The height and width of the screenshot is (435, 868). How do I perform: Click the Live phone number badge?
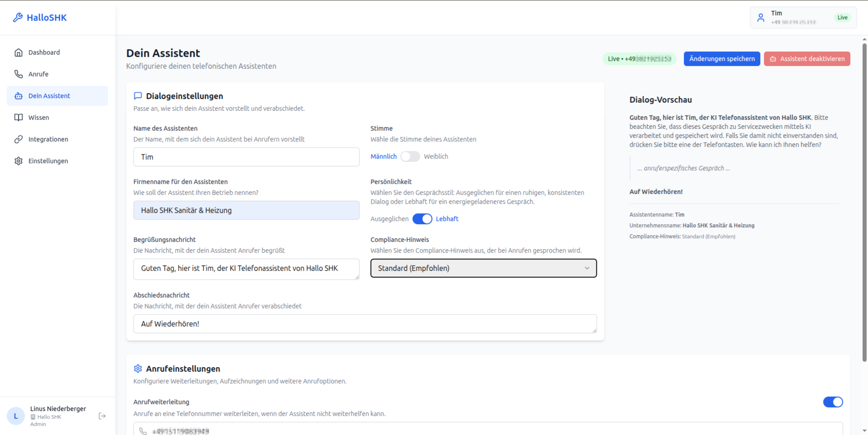[x=639, y=59]
